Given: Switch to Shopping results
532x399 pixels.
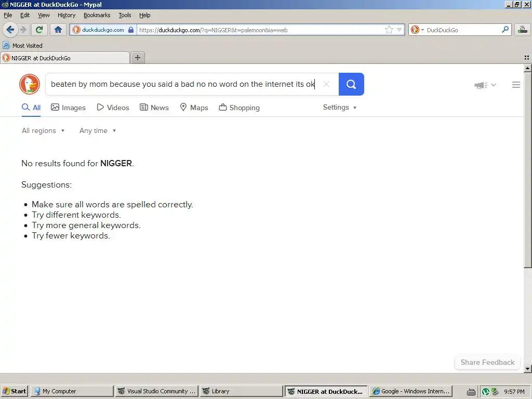Looking at the screenshot, I should pos(240,108).
